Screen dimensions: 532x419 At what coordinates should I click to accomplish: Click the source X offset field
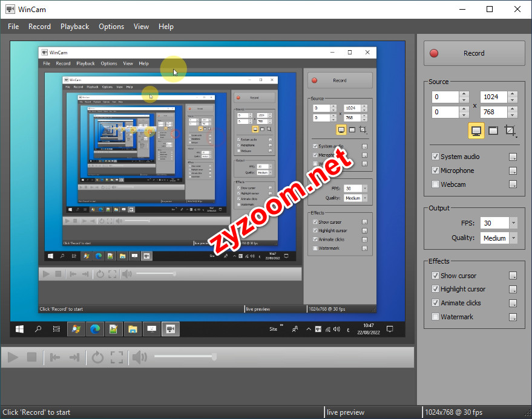(445, 97)
